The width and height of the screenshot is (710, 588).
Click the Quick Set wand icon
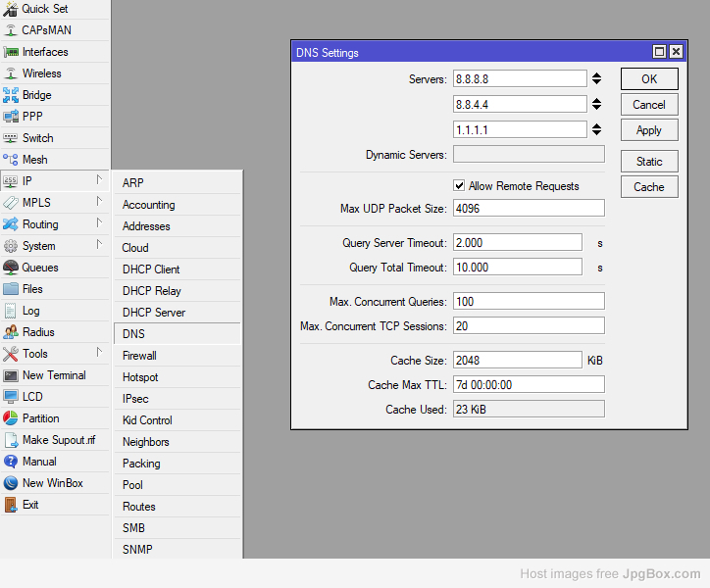(11, 8)
